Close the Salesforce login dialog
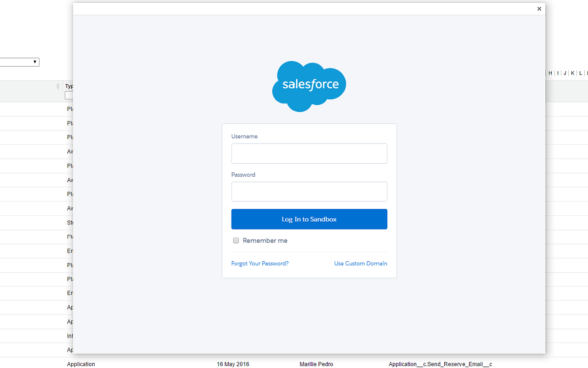Viewport: 588px width, 368px height. (x=539, y=9)
